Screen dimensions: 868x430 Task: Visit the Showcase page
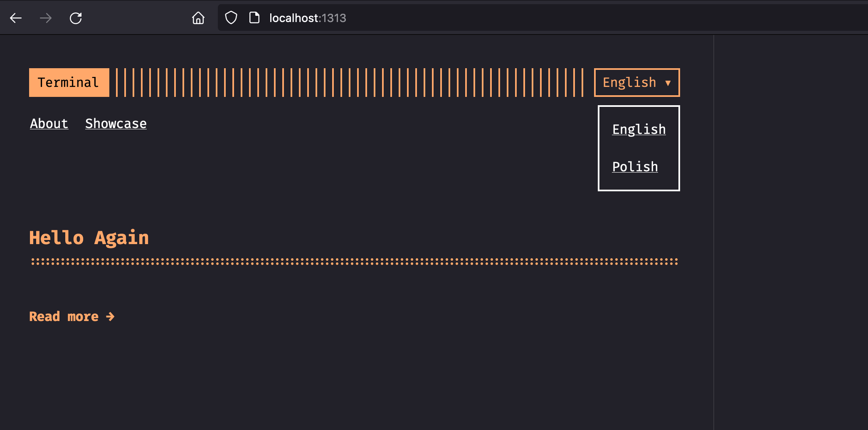tap(116, 123)
